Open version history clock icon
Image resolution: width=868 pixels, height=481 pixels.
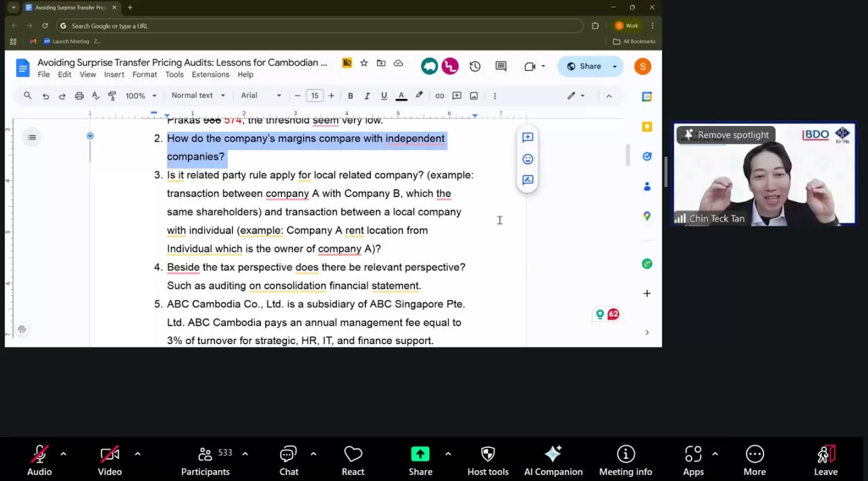[x=475, y=66]
